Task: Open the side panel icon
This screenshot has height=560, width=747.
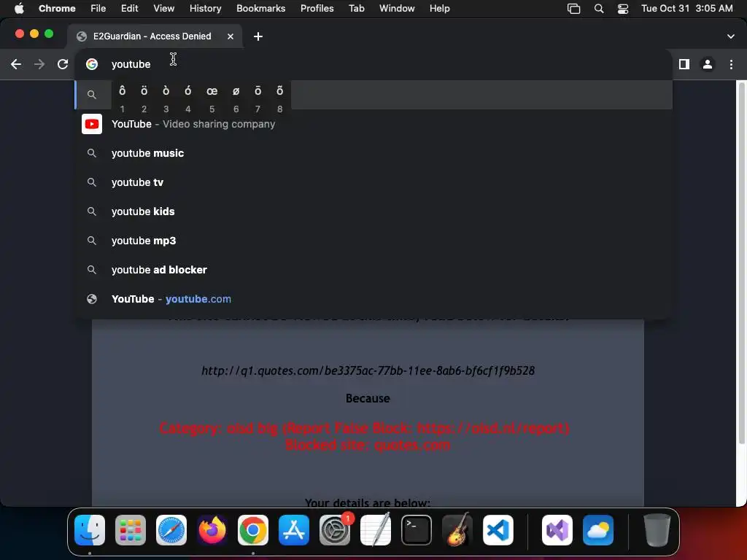Action: (x=684, y=64)
